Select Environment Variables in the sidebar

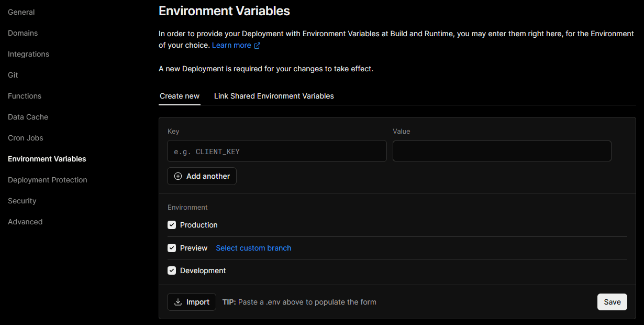(47, 159)
